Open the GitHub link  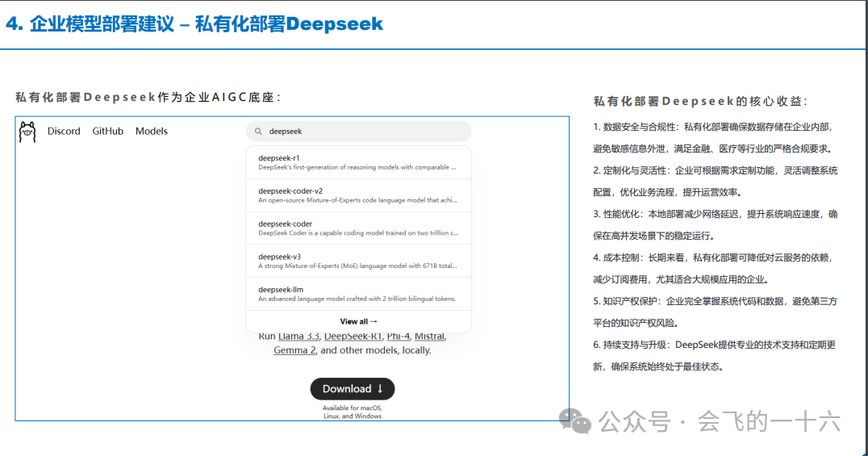[107, 132]
